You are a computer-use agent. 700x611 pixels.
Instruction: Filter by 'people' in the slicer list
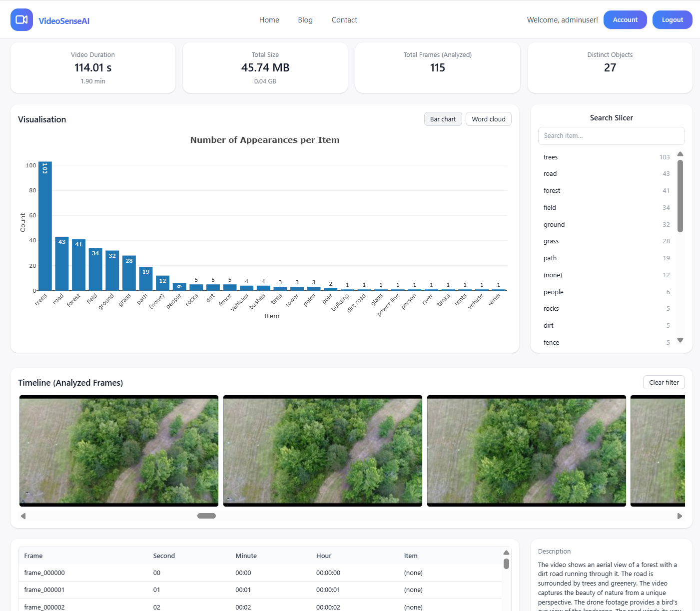click(553, 292)
